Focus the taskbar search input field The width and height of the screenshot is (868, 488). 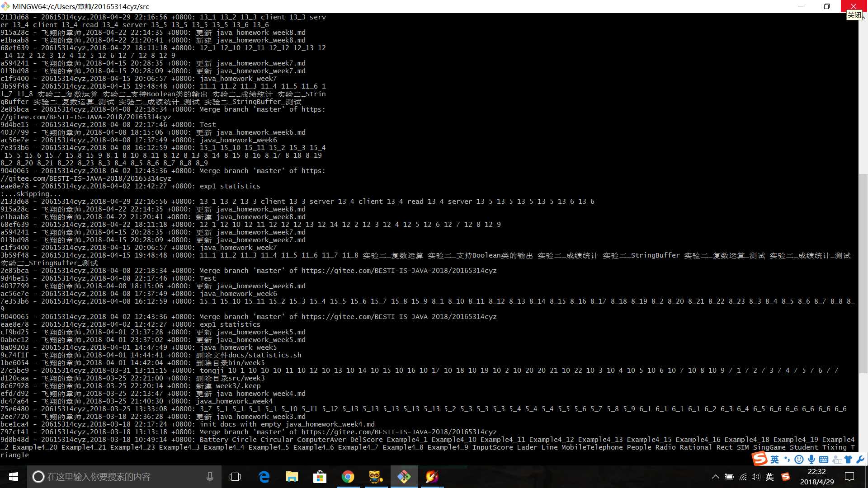click(124, 477)
